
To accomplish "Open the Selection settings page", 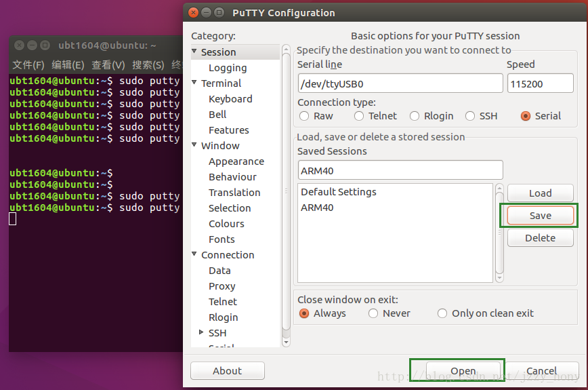I will click(230, 208).
